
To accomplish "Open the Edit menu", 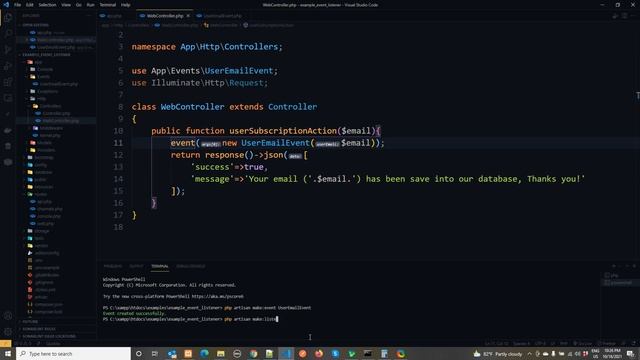I will 30,5.
